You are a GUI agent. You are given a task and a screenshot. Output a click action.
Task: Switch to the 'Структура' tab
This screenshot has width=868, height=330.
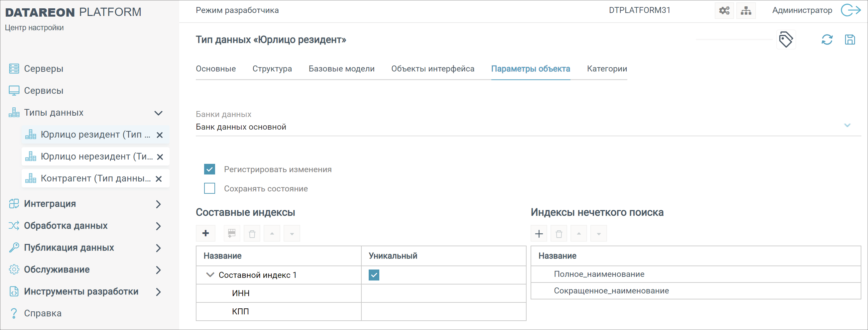pyautogui.click(x=272, y=69)
